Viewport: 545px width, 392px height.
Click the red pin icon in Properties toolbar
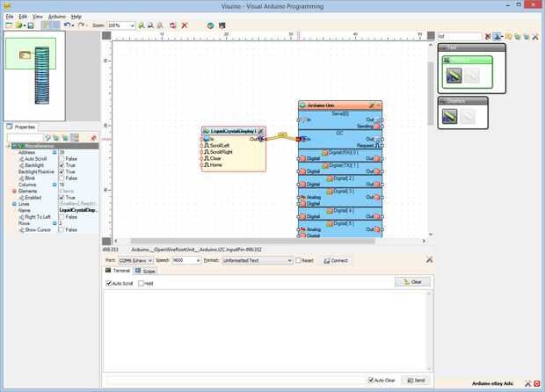(x=93, y=138)
